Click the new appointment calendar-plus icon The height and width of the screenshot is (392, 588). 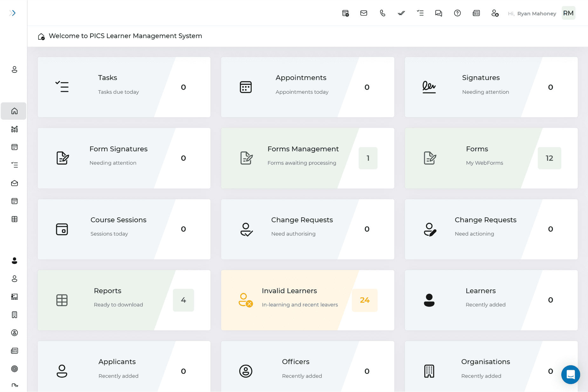pyautogui.click(x=345, y=13)
